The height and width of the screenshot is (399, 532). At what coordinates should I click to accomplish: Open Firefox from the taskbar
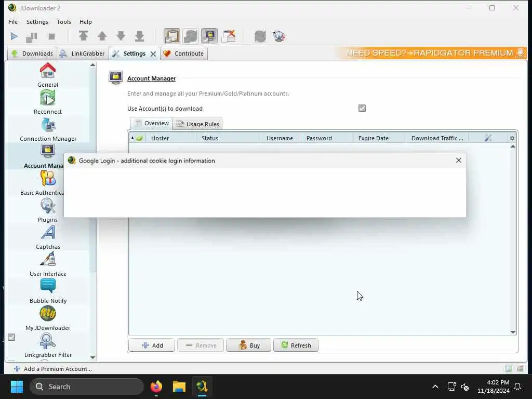click(x=156, y=387)
